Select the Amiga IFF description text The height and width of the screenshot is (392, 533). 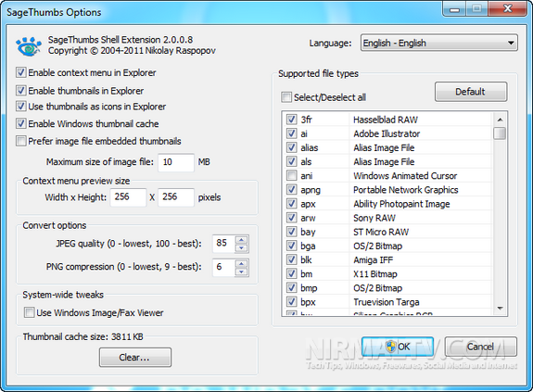coord(373,259)
